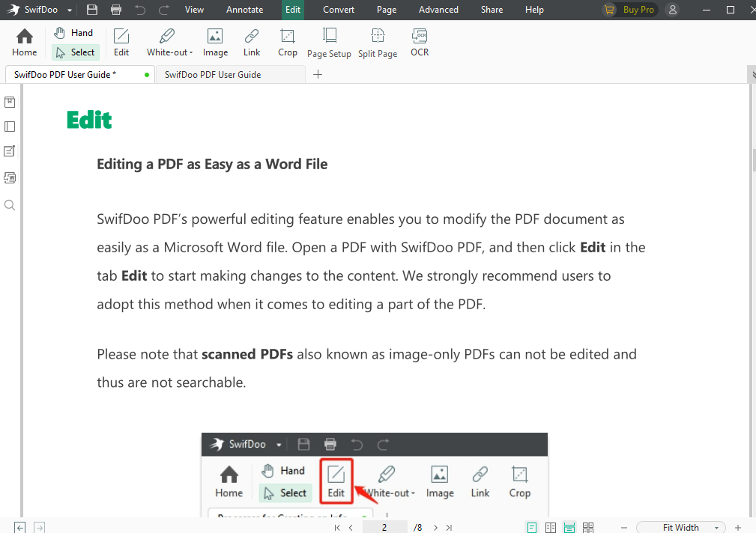
Task: Activate the Select tool
Action: [75, 52]
